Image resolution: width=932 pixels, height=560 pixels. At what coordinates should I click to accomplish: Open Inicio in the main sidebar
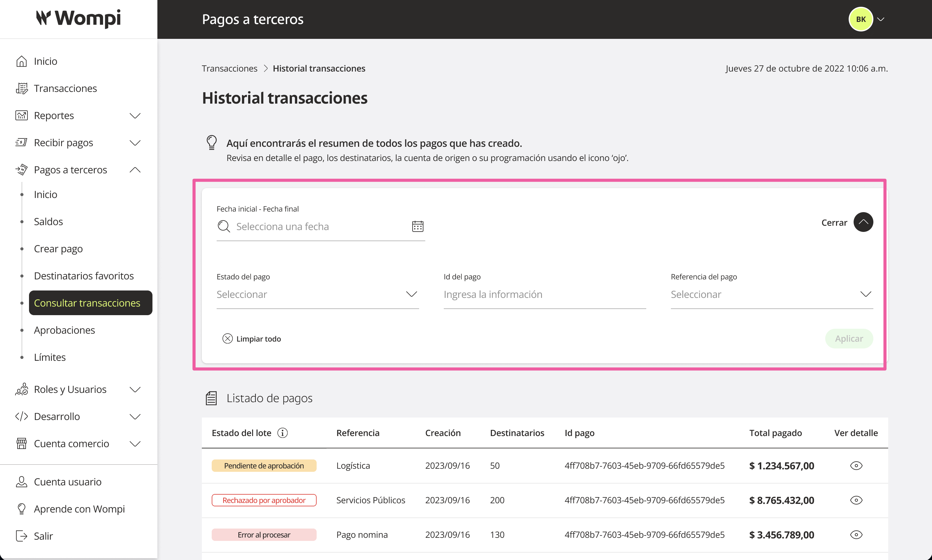[45, 61]
